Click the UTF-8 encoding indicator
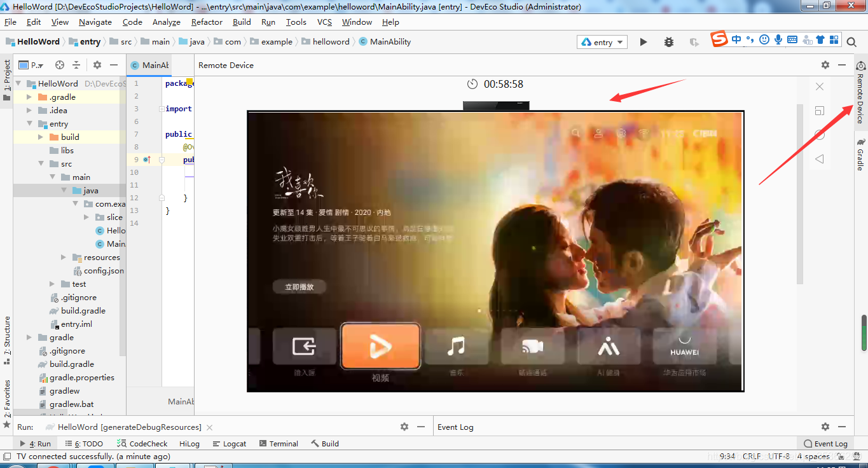The image size is (868, 468). (778, 457)
